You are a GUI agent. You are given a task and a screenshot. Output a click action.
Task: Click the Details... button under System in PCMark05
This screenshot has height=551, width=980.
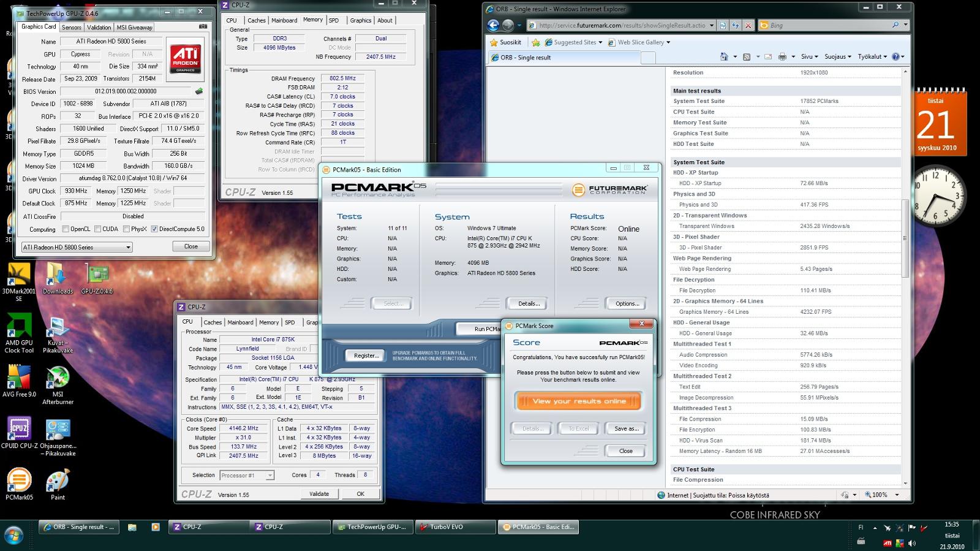[x=529, y=303]
